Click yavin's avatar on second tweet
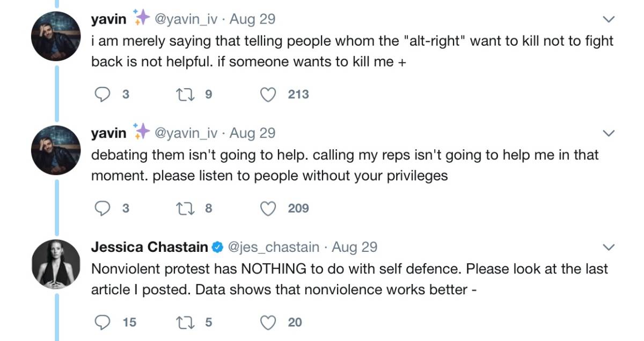The width and height of the screenshot is (644, 341). coord(56,150)
